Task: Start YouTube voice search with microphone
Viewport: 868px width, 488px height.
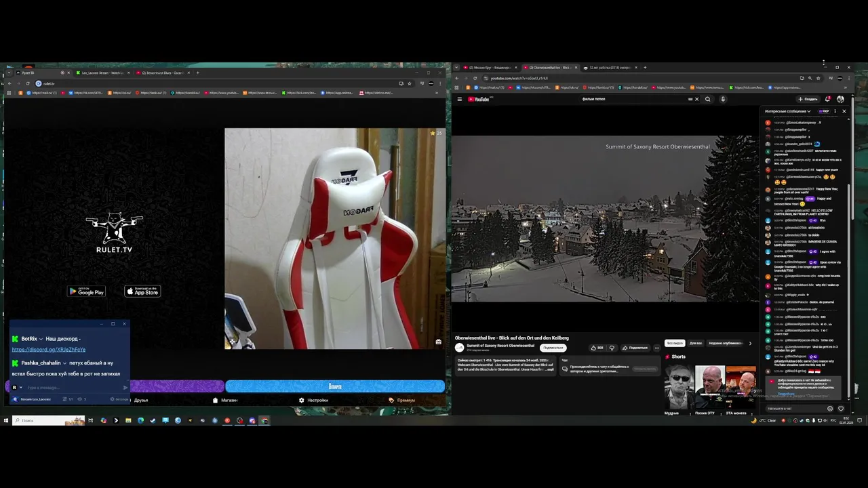Action: coord(723,99)
